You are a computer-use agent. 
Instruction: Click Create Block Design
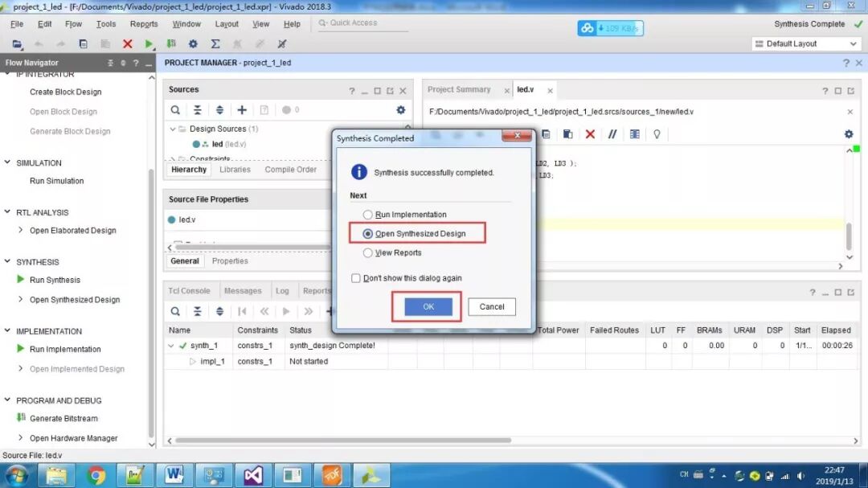click(65, 92)
